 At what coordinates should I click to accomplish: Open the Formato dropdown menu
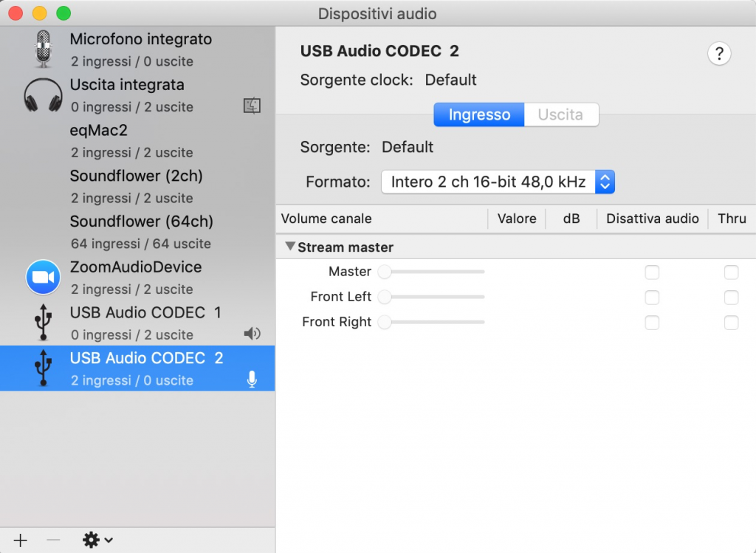(x=498, y=182)
